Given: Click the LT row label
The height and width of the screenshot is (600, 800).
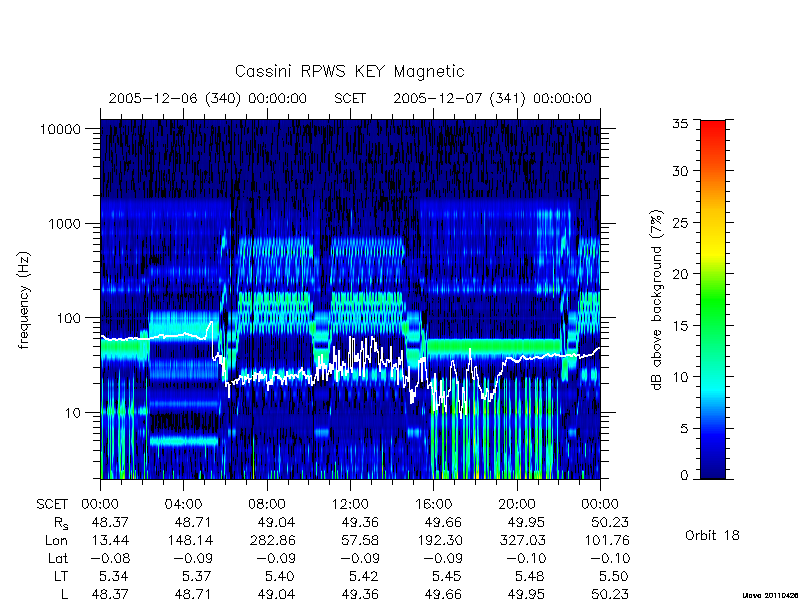Looking at the screenshot, I should [61, 577].
